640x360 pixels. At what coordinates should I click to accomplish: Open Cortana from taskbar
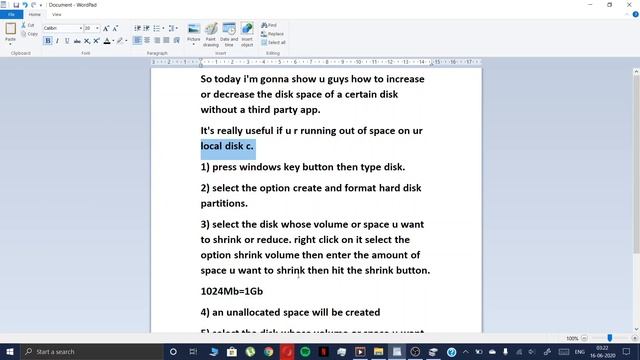(x=173, y=351)
